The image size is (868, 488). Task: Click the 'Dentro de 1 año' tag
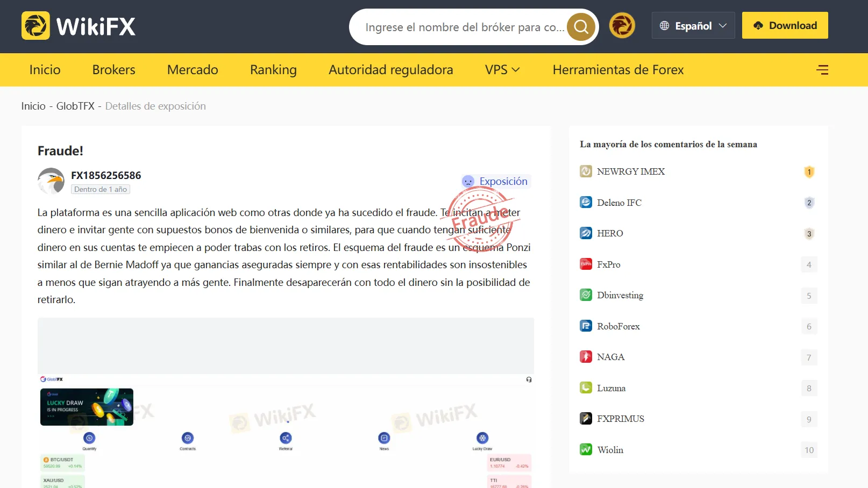pos(101,189)
